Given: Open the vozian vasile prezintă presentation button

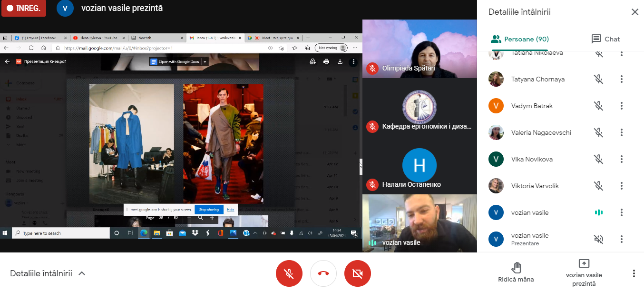Looking at the screenshot, I should click(x=584, y=272).
